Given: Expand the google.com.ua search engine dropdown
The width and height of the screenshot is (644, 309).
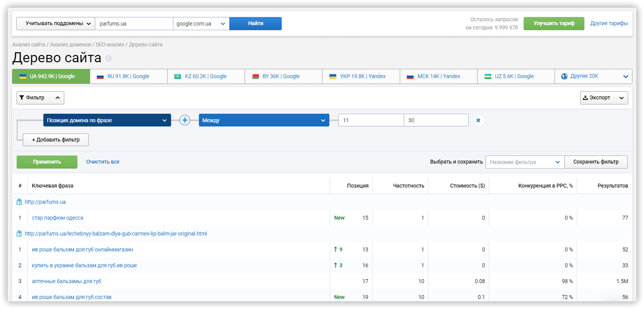Looking at the screenshot, I should pos(201,24).
